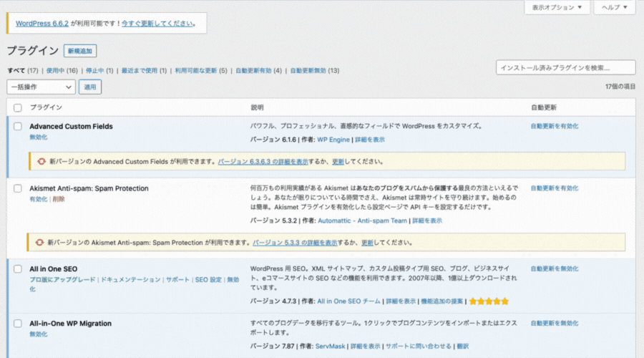Click the five-star rating for All in One SEO
Viewport: 644px width, 358px height.
tap(489, 301)
